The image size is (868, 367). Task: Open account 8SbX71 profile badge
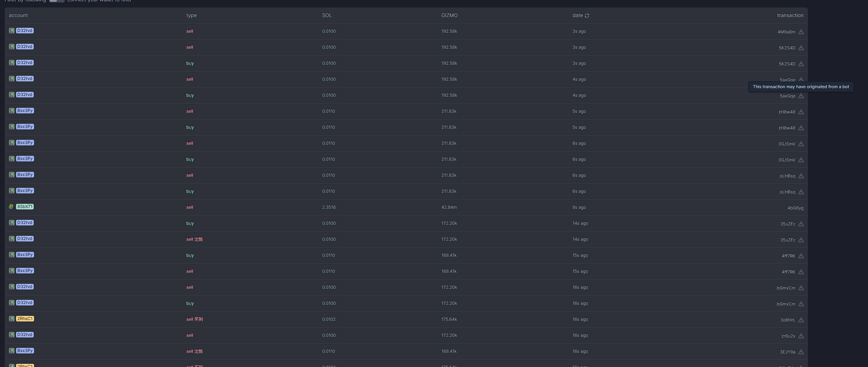pos(25,207)
